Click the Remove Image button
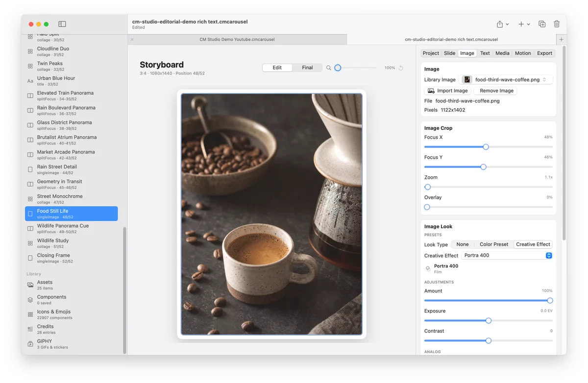Viewport: 588px width, 383px height. click(496, 91)
